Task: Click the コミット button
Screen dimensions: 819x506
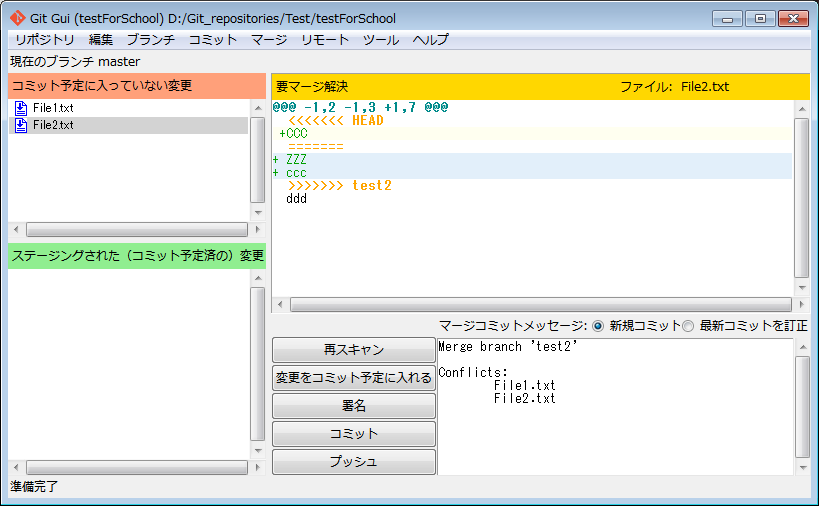Action: click(x=354, y=434)
